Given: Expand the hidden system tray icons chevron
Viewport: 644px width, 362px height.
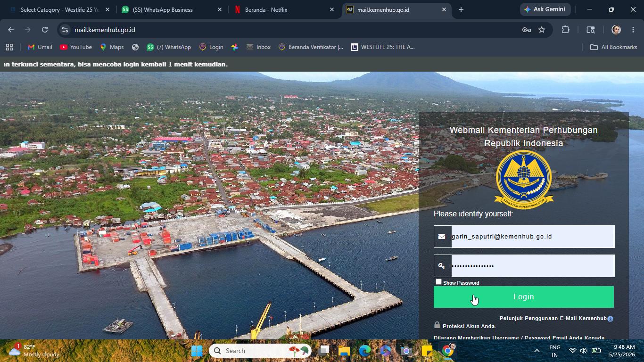Looking at the screenshot, I should click(x=537, y=351).
